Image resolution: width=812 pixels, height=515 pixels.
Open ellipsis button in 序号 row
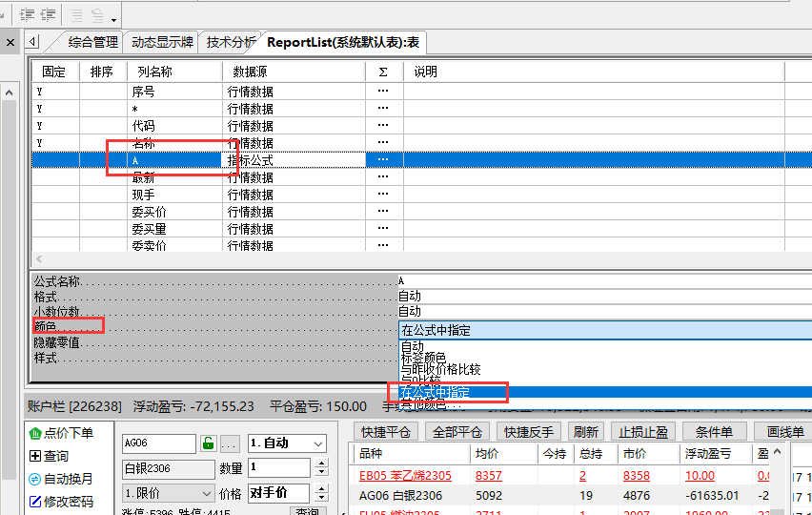pos(383,92)
